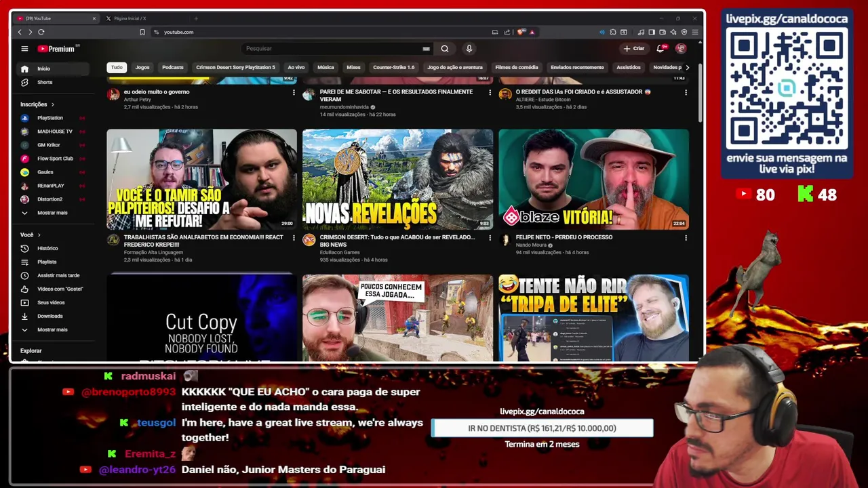Select the Jogos filter chip
This screenshot has width=868, height=488.
142,67
